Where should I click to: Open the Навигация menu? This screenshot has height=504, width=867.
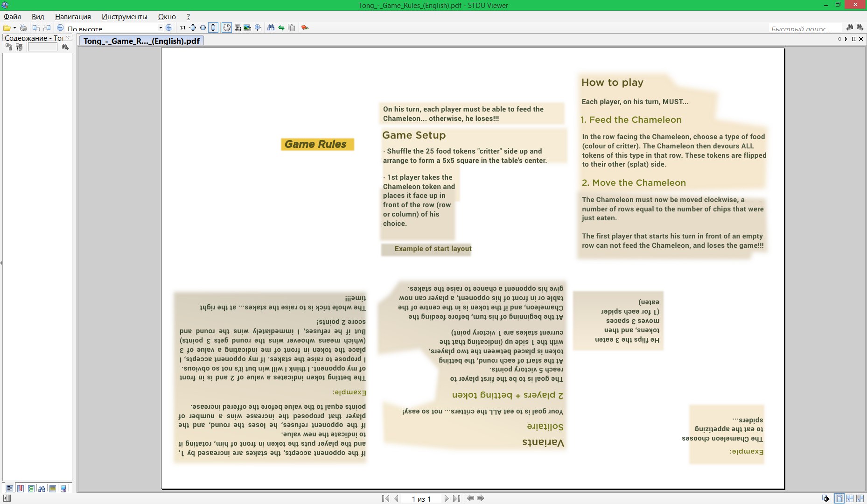73,17
